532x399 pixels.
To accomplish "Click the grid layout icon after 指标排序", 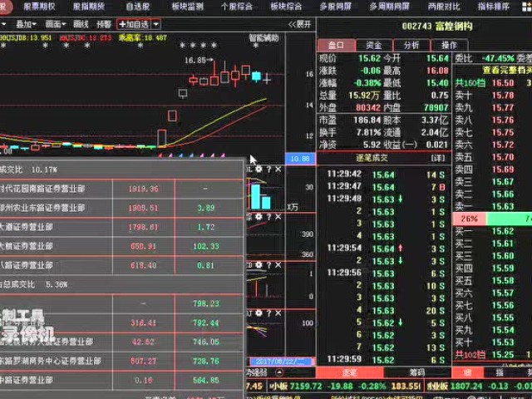I will coord(527,7).
